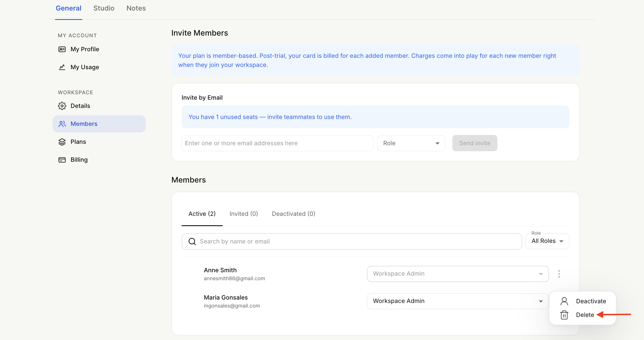Screen dimensions: 644x340
Task: Expand Maria Gonsales' Workspace Admin role dropdown
Action: (x=458, y=301)
